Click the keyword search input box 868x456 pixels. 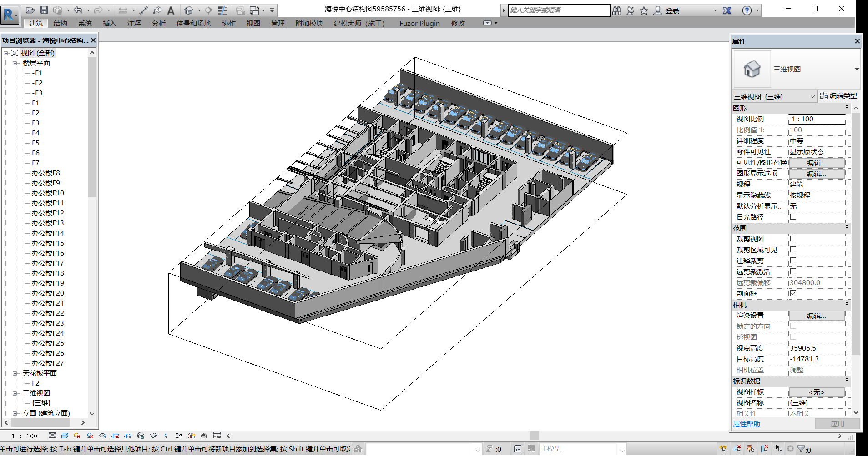[x=559, y=10]
